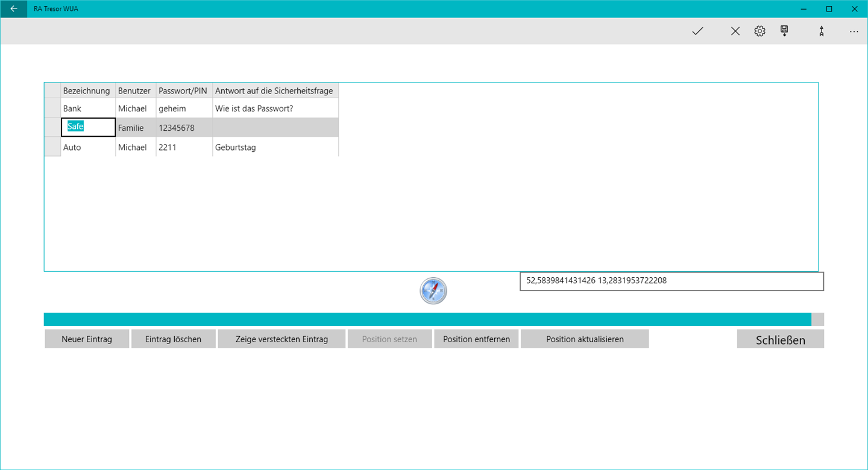Click the Schließen button
The image size is (868, 470).
(780, 339)
